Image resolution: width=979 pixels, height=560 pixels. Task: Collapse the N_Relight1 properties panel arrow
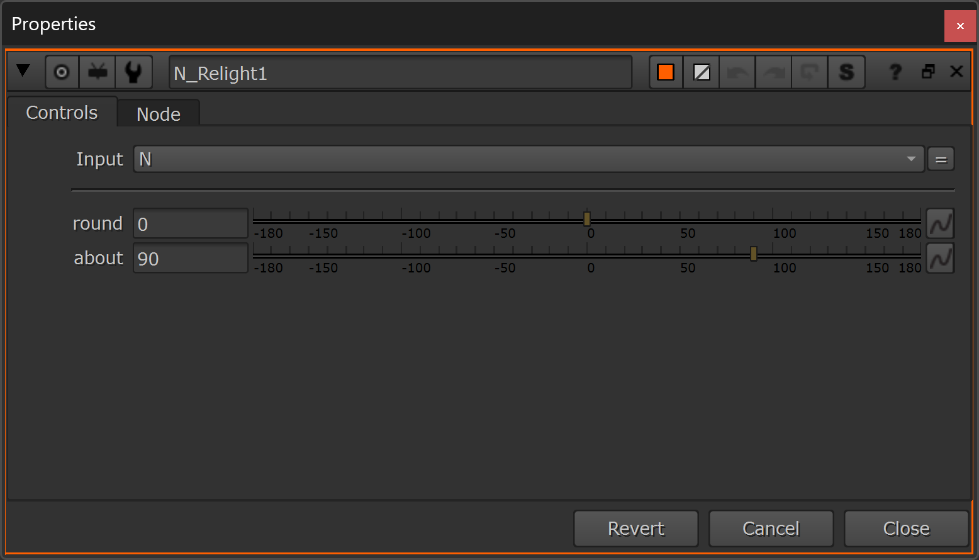[x=23, y=70]
